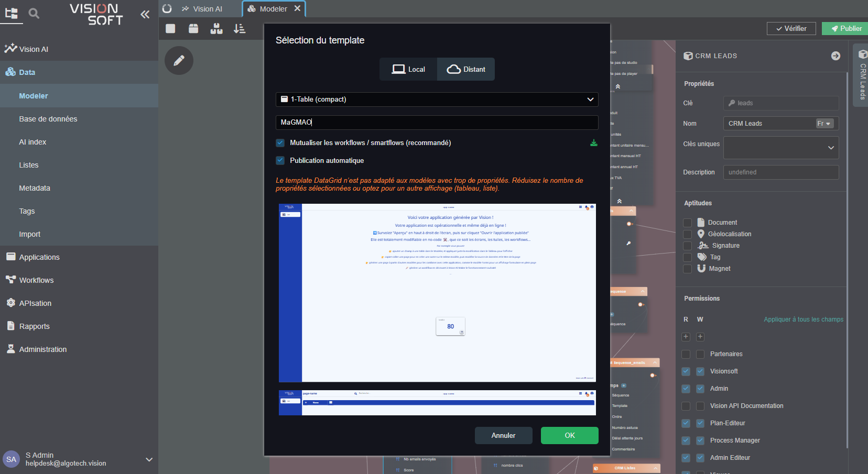This screenshot has width=868, height=474.
Task: Open the 1-Table (compact) template dropdown
Action: 437,100
